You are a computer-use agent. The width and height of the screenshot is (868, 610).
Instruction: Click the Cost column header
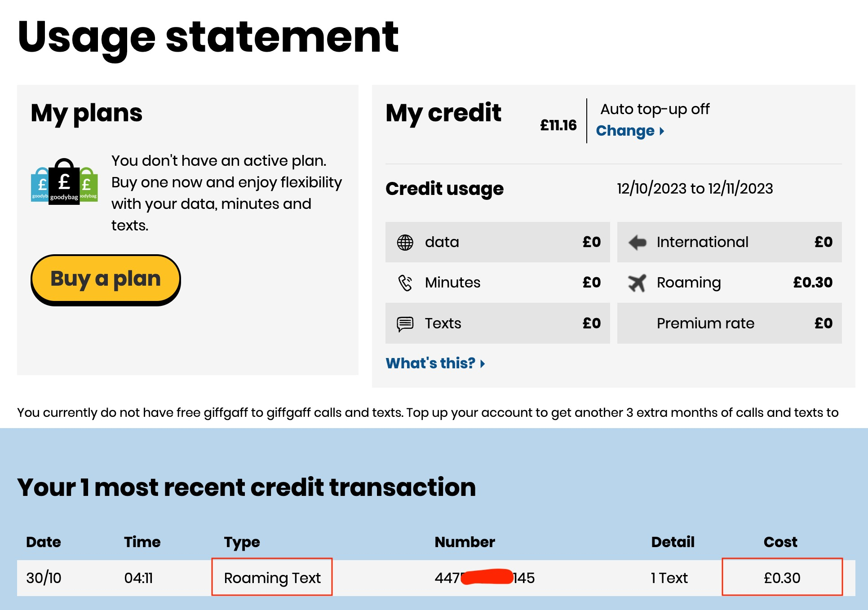pyautogui.click(x=780, y=542)
